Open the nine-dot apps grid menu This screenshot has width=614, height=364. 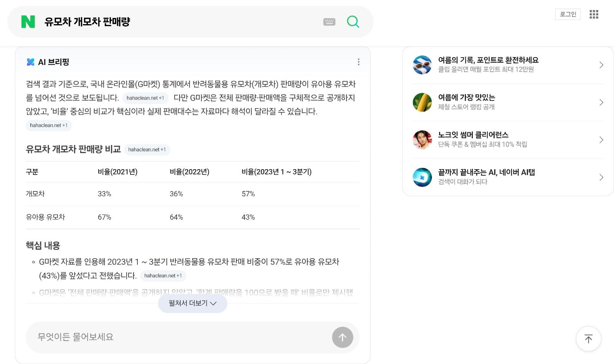[x=594, y=14]
